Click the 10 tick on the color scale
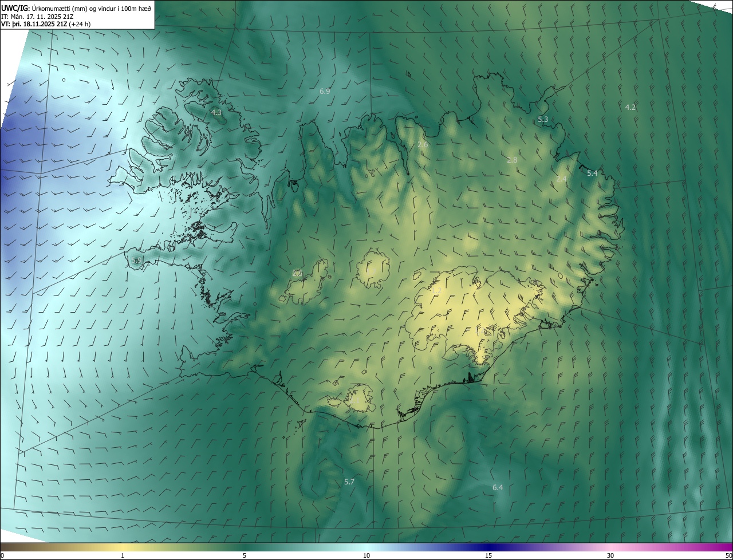 (x=366, y=555)
